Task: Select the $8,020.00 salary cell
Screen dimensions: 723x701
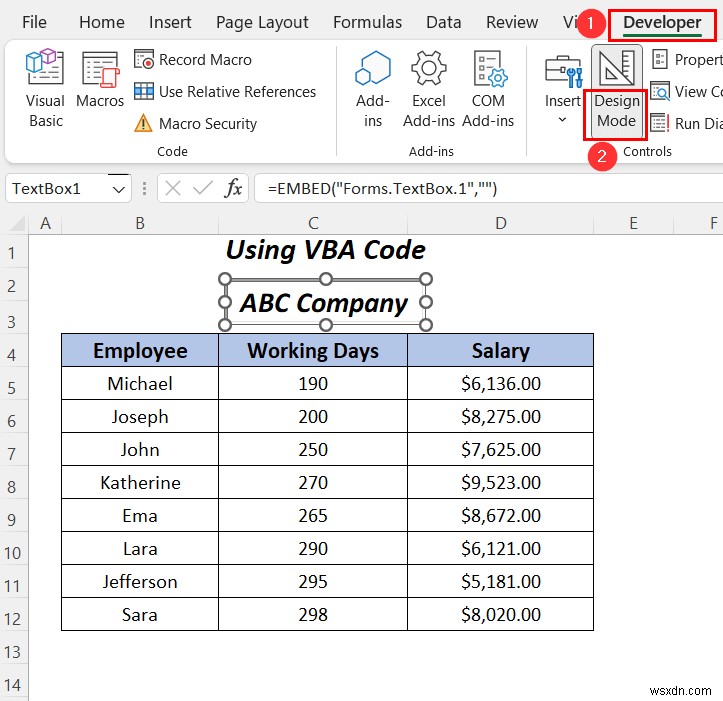Action: coord(501,614)
